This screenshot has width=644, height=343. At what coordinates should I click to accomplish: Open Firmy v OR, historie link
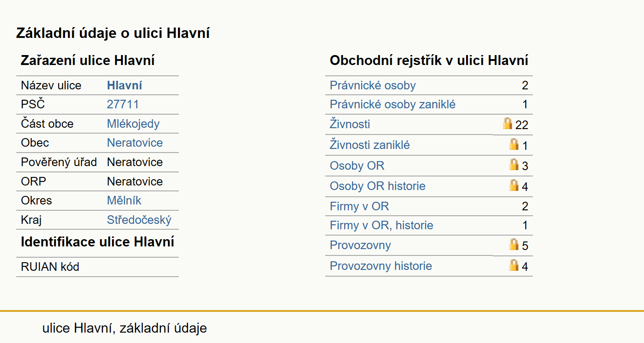pyautogui.click(x=382, y=225)
